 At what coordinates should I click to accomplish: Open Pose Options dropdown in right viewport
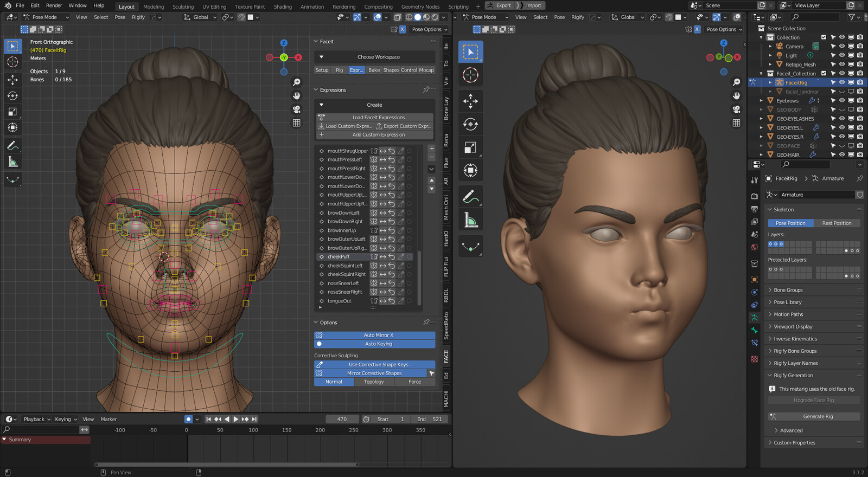(x=724, y=29)
